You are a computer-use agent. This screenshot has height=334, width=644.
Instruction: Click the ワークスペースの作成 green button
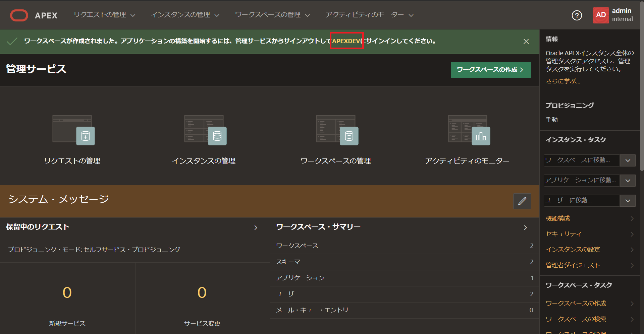pyautogui.click(x=491, y=70)
